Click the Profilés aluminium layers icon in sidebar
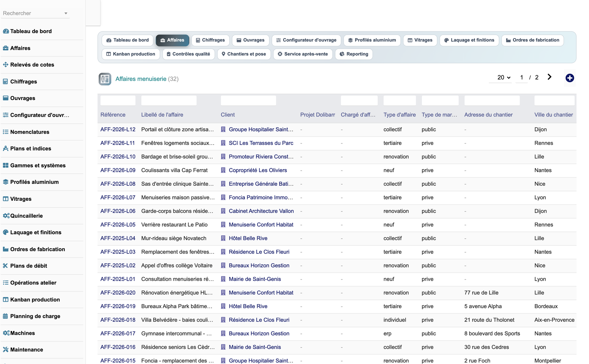Screen dimensions: 589x364 click(6, 182)
